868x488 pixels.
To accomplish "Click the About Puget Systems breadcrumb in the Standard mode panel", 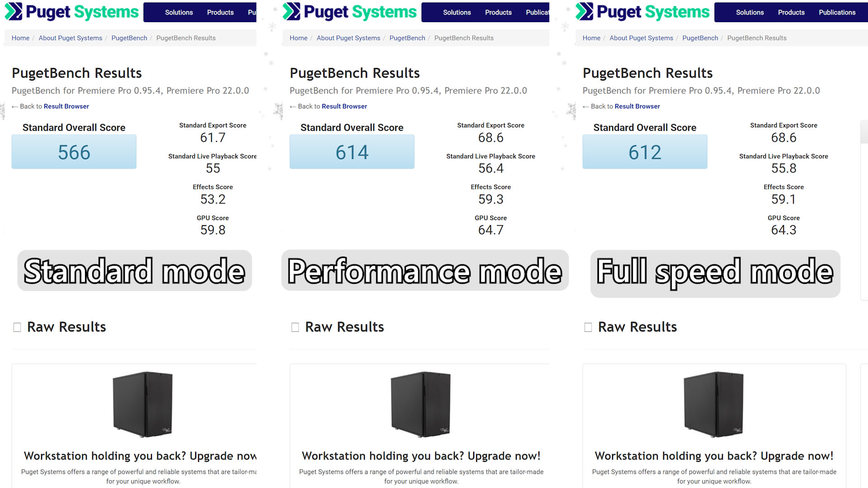I will tap(71, 38).
